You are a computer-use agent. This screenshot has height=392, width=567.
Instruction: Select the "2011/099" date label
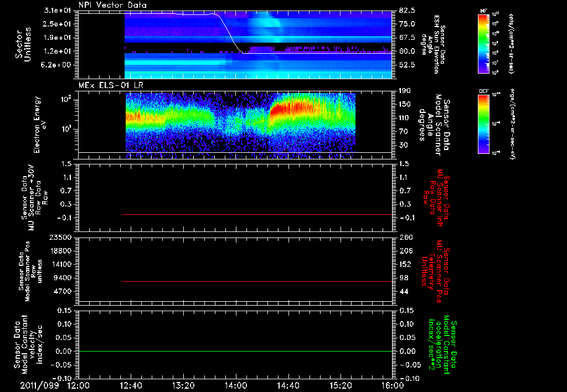coord(39,385)
